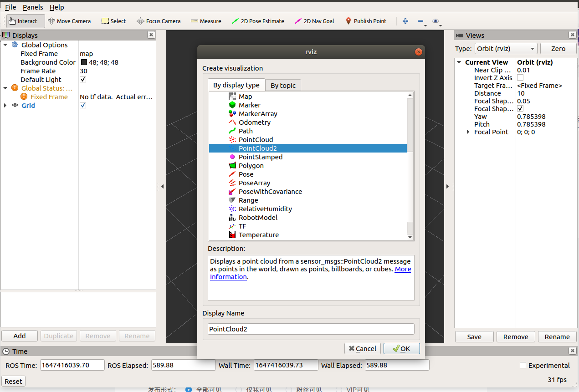Image resolution: width=579 pixels, height=392 pixels.
Task: Select the 2D Pose Estimate tool
Action: [258, 21]
